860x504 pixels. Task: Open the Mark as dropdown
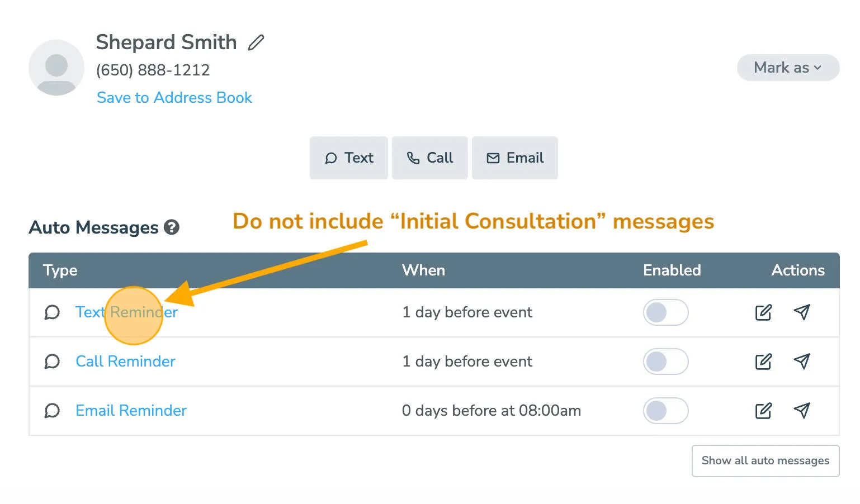pyautogui.click(x=787, y=67)
